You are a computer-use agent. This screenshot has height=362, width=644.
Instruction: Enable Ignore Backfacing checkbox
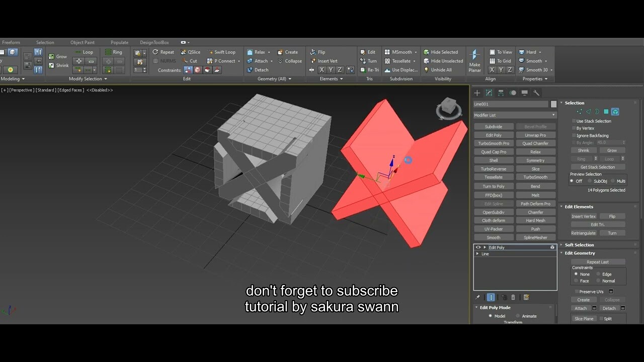574,136
